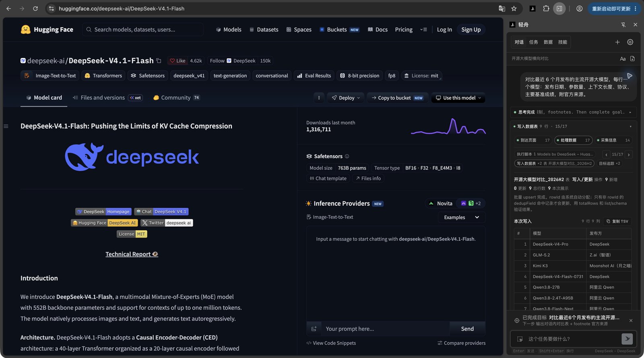Open the Chrome profile avatar icon
The height and width of the screenshot is (358, 644).
(580, 8)
